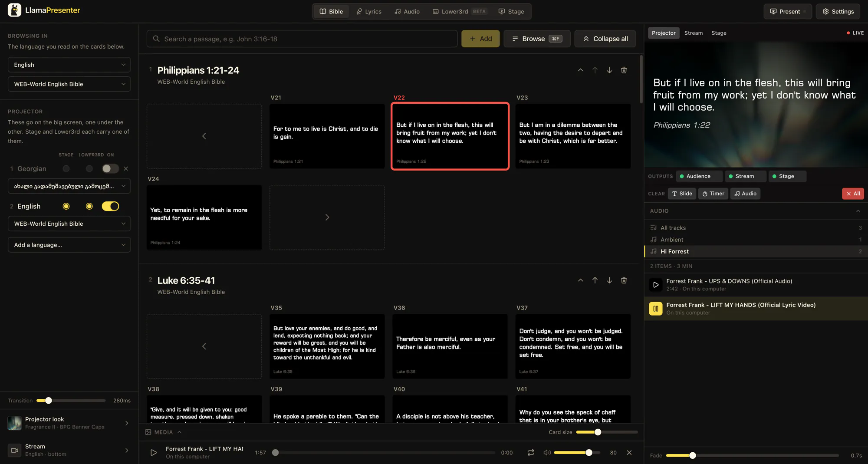The width and height of the screenshot is (868, 464).
Task: Click the passage search field
Action: point(302,39)
